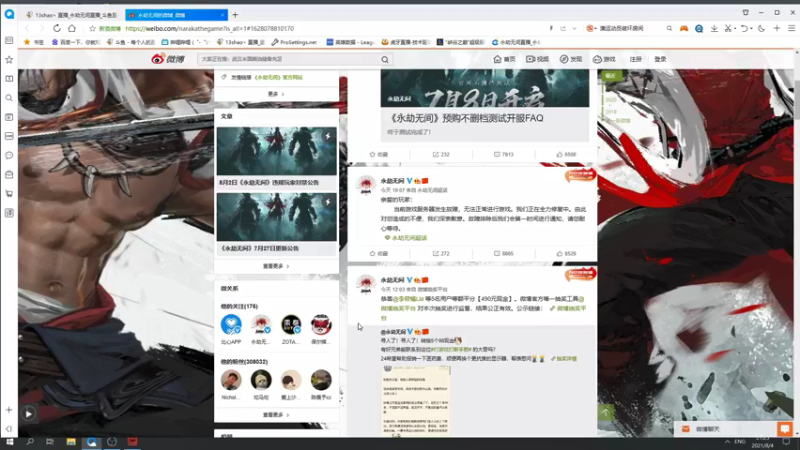Open the Weibo 首页 home nav item

click(x=504, y=59)
